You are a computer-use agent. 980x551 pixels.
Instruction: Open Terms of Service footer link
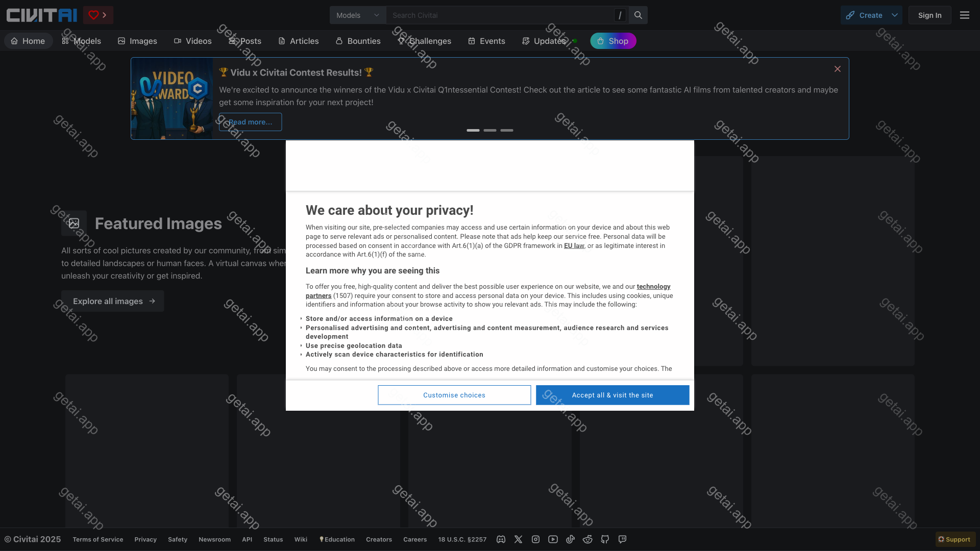tap(98, 539)
